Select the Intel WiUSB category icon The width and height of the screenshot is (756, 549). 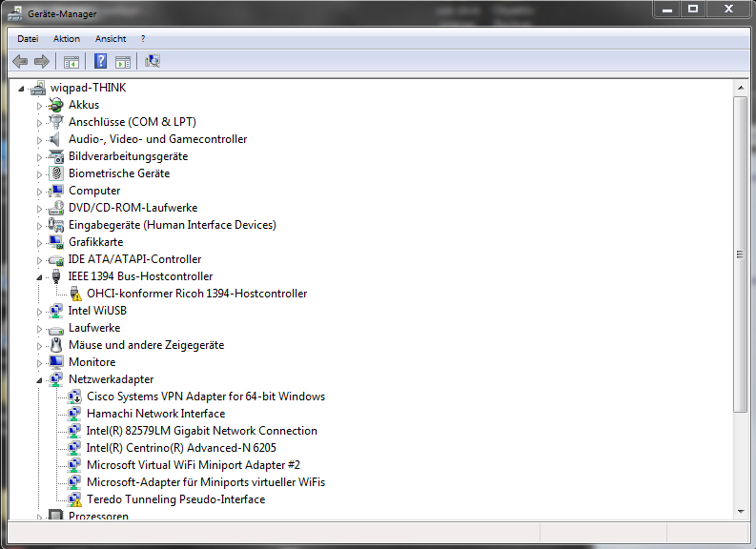tap(56, 311)
